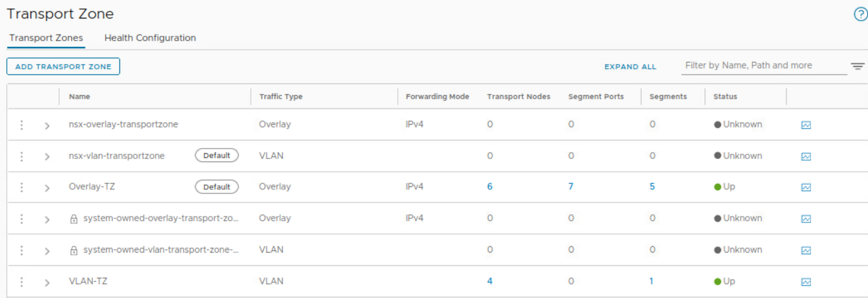Screen dimensions: 868x298
Task: Click the Add Transport Zone button
Action: point(63,67)
